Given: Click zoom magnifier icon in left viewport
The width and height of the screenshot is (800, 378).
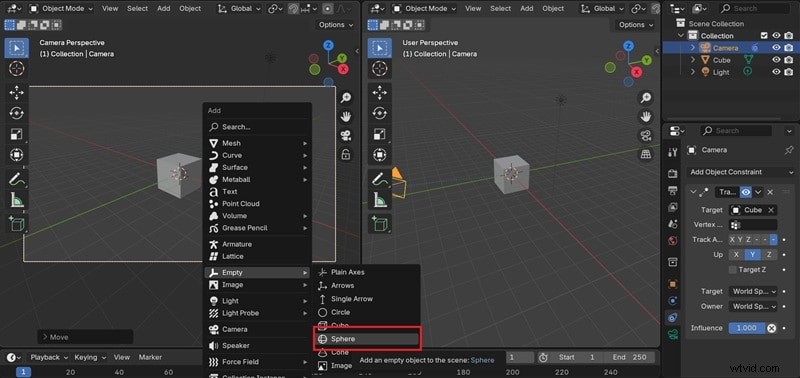Looking at the screenshot, I should [346, 98].
